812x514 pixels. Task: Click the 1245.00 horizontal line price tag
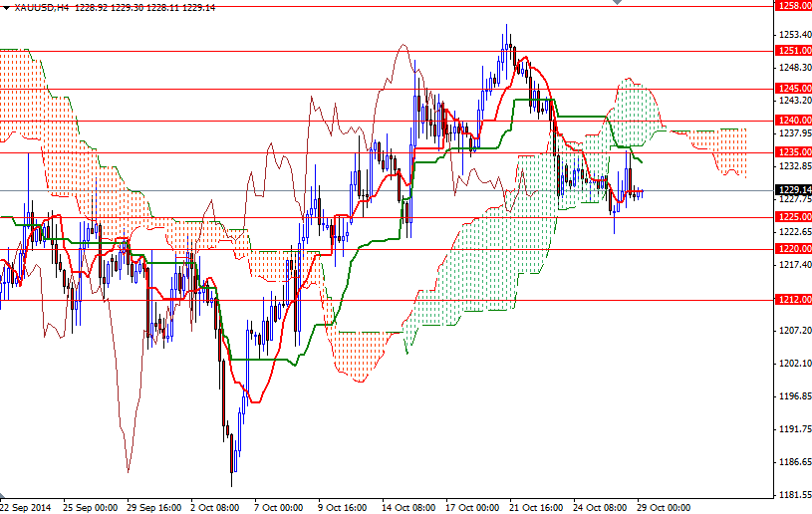click(x=793, y=89)
